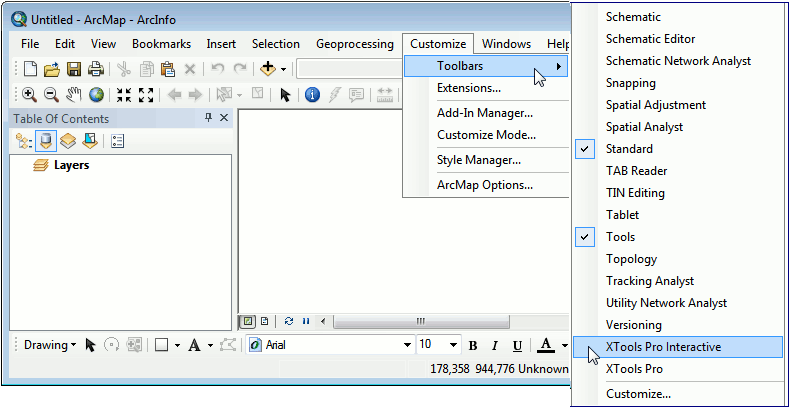Select the Layers data frame
Screen dimensions: 793x409
71,165
